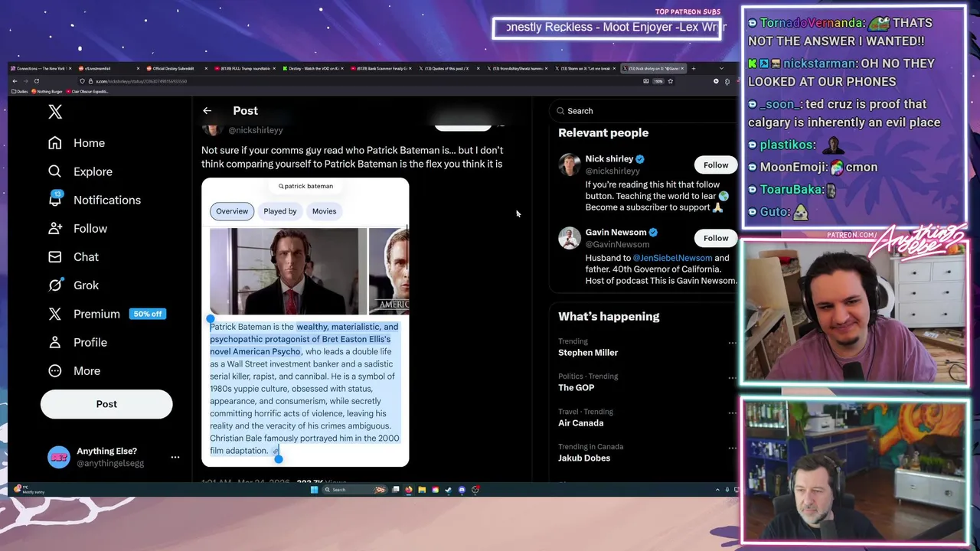Image resolution: width=980 pixels, height=551 pixels.
Task: Open Nothing Burger bookmark
Action: coord(47,91)
